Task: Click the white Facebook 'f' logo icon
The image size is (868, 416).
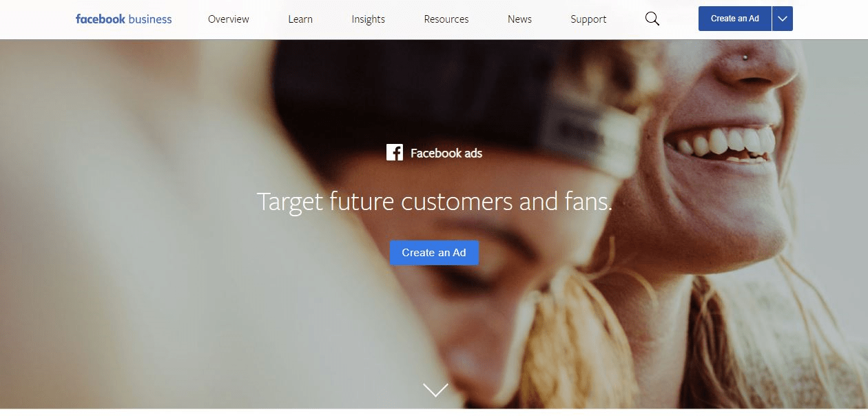Action: 395,152
